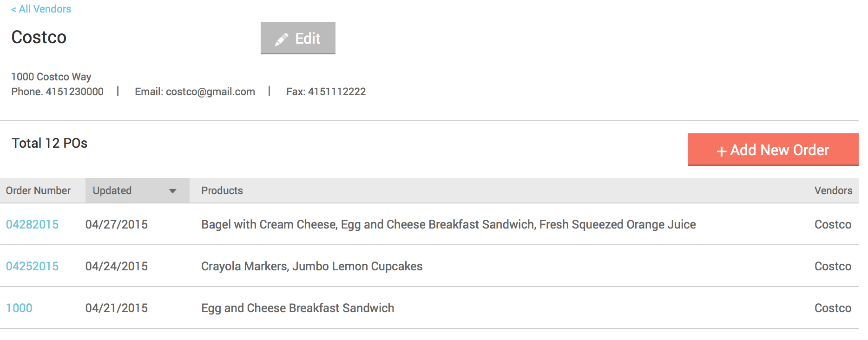Image resolution: width=868 pixels, height=340 pixels.
Task: Select the Egg and Cheese Breakfast Sandwich row
Action: click(x=429, y=308)
